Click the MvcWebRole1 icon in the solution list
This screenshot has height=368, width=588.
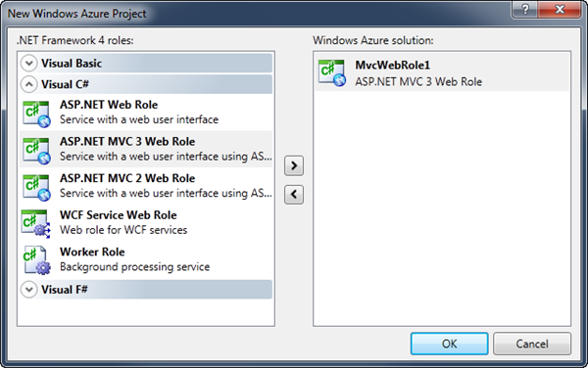click(332, 73)
